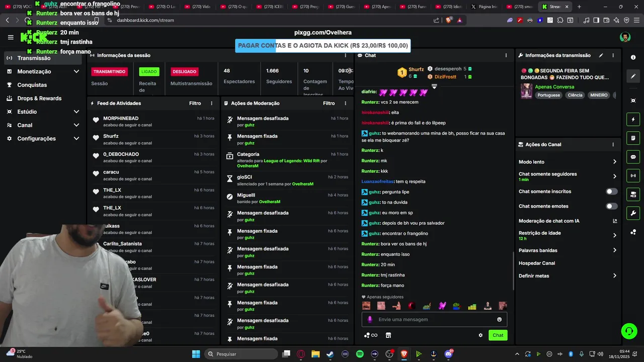Open the green support headset button

coord(629,331)
